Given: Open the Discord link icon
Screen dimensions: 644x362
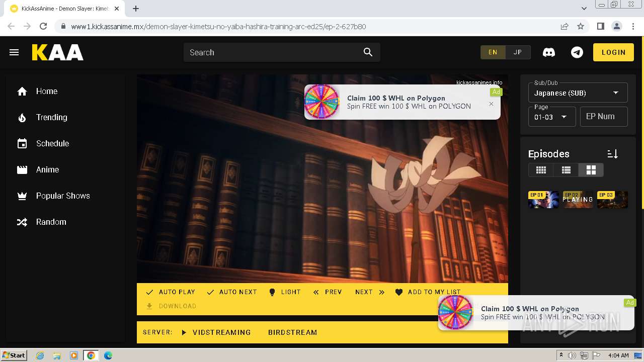Looking at the screenshot, I should pos(549,52).
